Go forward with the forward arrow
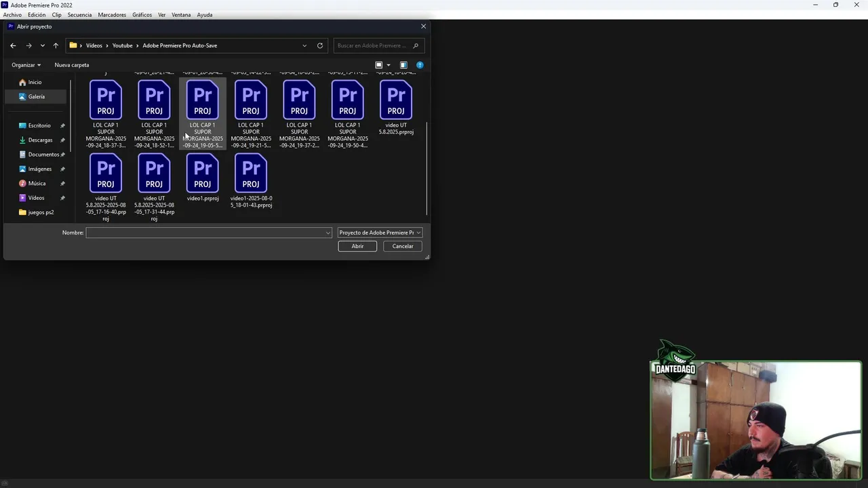The height and width of the screenshot is (488, 868). 28,45
